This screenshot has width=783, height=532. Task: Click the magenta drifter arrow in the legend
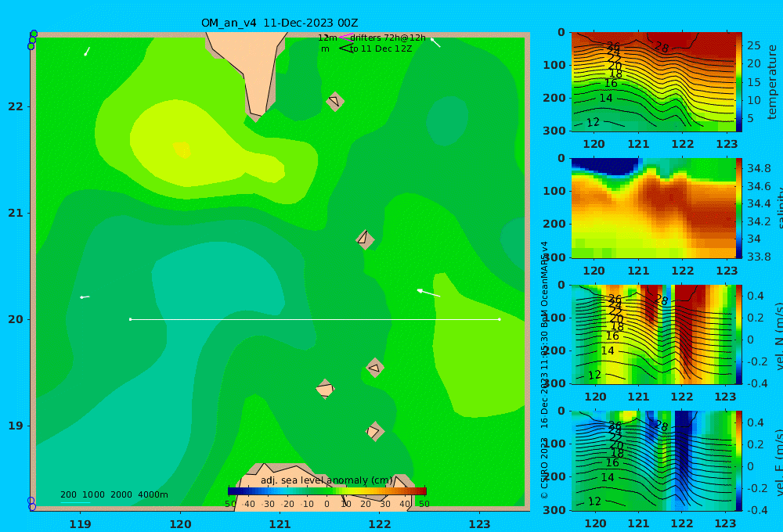(x=346, y=37)
